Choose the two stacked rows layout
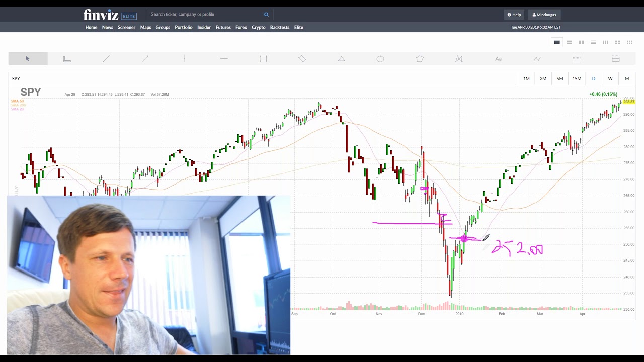Image resolution: width=644 pixels, height=362 pixels. pos(569,42)
